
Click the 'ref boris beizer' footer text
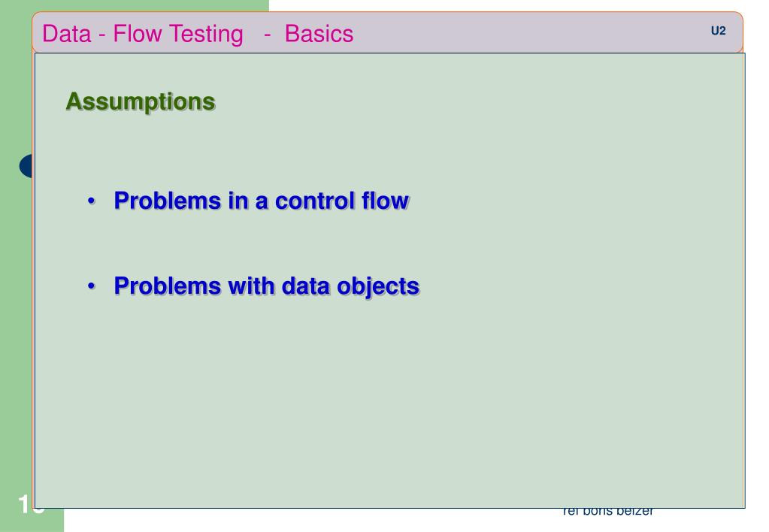pyautogui.click(x=611, y=514)
